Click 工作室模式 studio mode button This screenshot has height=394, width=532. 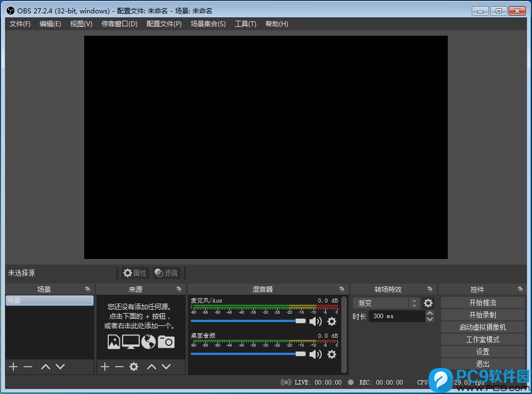[482, 339]
